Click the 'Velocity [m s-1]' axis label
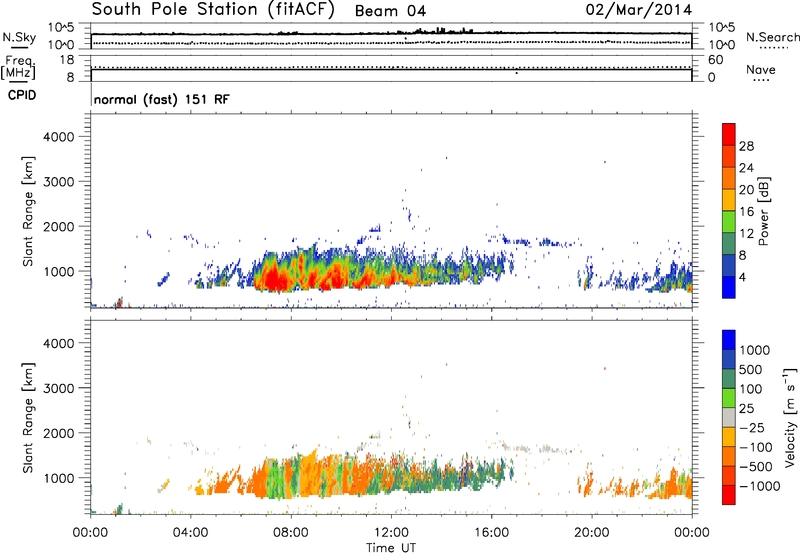Screen dimensions: 800x554 click(790, 417)
